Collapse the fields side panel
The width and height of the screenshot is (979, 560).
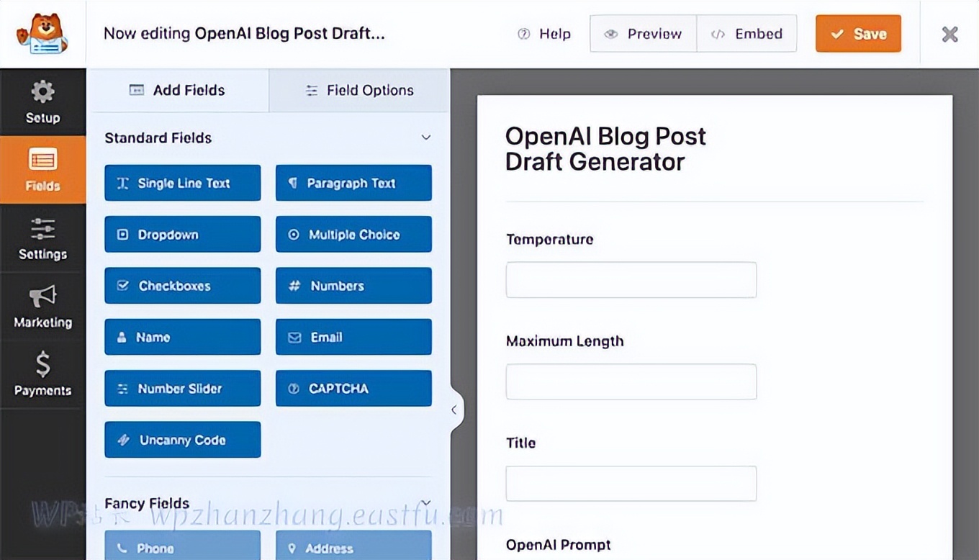pos(454,410)
